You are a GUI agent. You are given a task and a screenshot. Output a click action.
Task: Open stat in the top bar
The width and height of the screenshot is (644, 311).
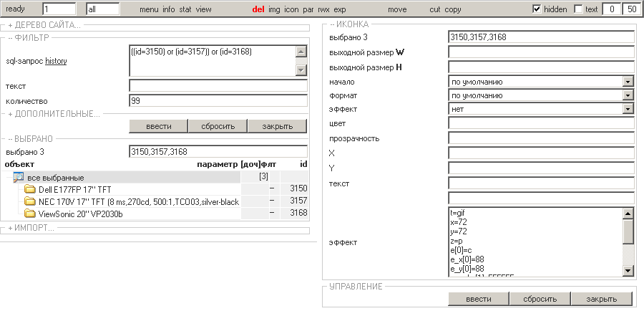pyautogui.click(x=185, y=9)
